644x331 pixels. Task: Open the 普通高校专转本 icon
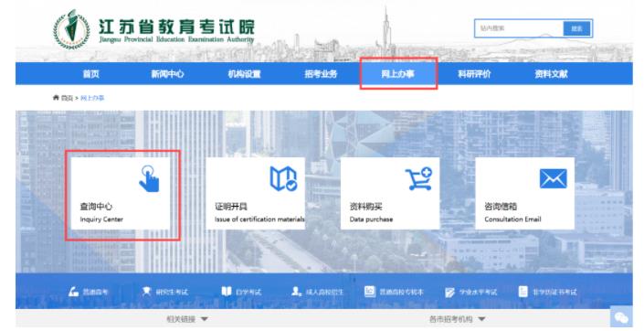370,291
